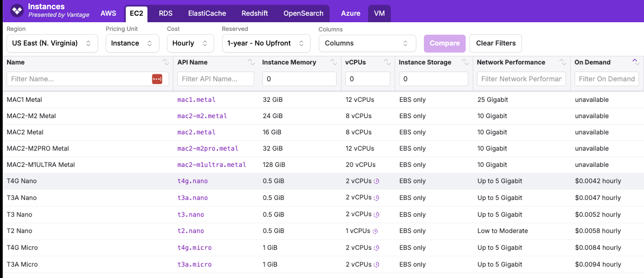Open the Redshift tab
The width and height of the screenshot is (644, 278).
(x=255, y=13)
